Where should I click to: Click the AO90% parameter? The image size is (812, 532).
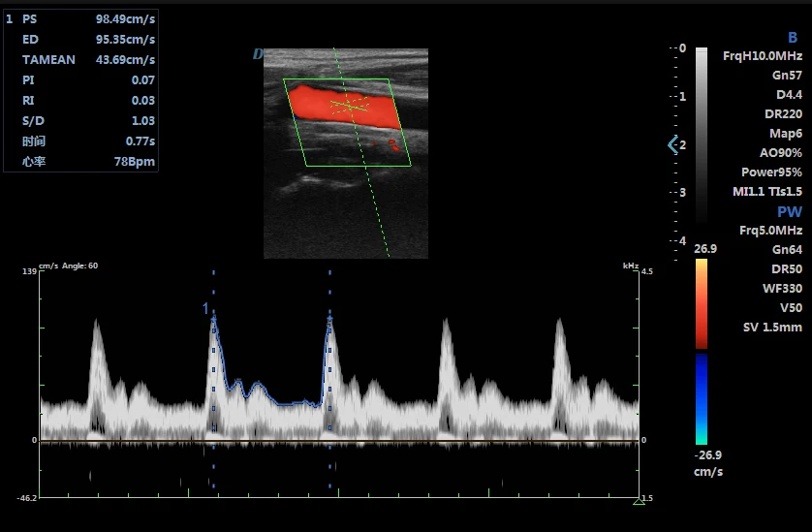click(780, 153)
